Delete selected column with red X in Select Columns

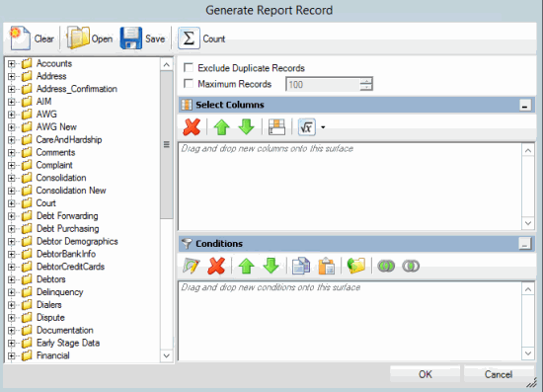point(192,127)
